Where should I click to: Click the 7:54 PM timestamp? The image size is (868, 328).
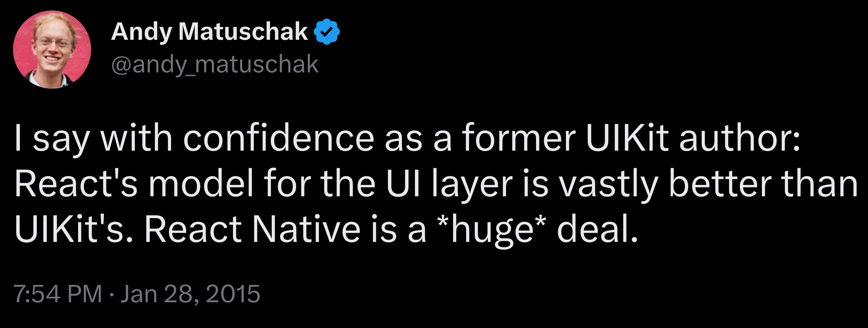tap(58, 294)
